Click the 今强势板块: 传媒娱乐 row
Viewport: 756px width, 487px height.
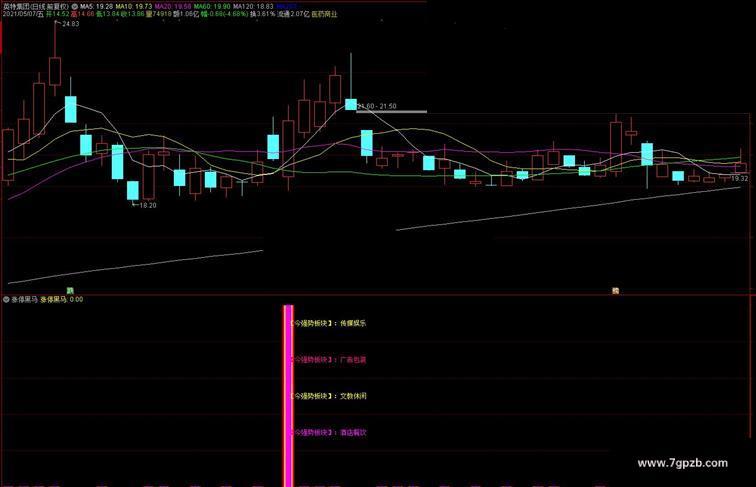[x=328, y=323]
